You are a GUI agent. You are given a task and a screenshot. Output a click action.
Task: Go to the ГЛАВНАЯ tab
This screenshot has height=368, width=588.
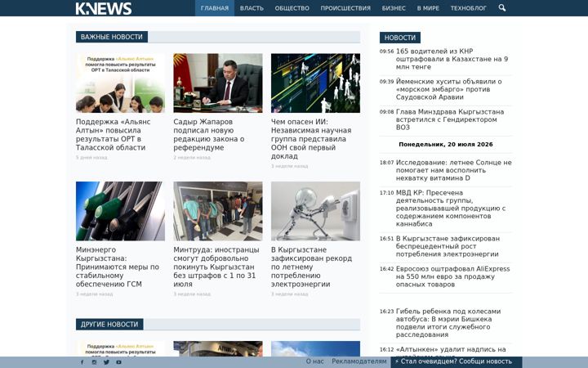tap(215, 8)
